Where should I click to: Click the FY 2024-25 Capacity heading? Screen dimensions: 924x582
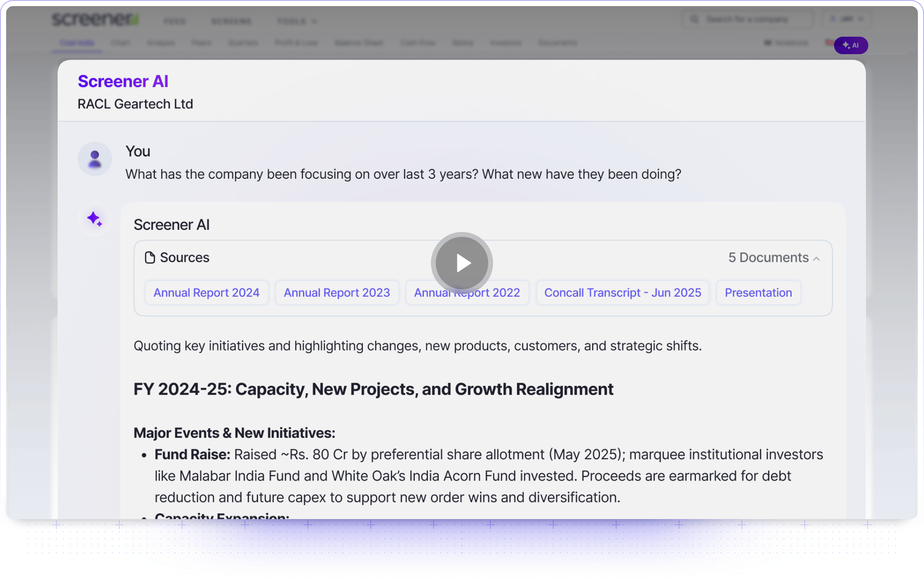(x=373, y=389)
